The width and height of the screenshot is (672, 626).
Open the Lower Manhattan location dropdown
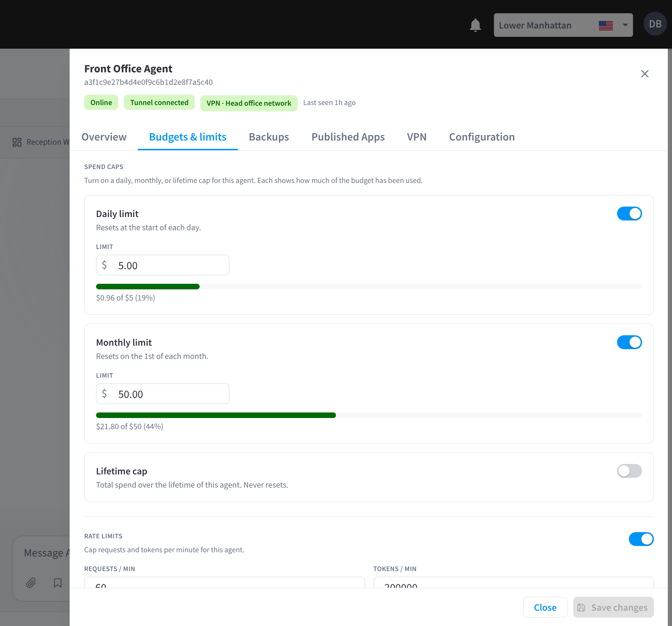(563, 25)
